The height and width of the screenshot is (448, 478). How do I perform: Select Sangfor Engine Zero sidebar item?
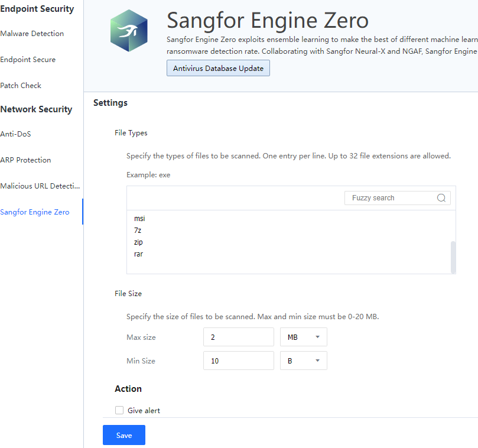(x=35, y=212)
